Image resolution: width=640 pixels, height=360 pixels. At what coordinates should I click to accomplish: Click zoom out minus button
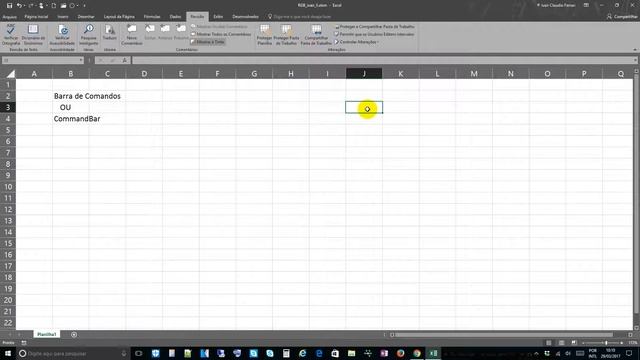click(583, 343)
